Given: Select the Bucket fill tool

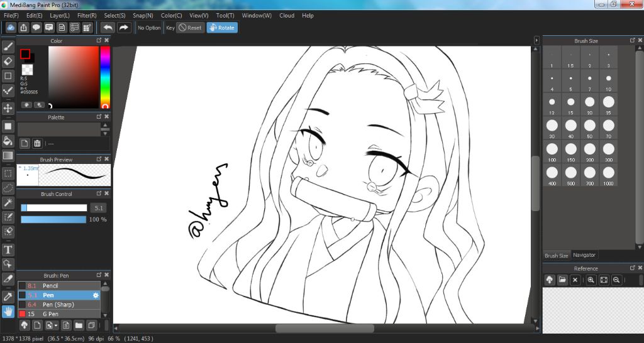Looking at the screenshot, I should pyautogui.click(x=8, y=141).
